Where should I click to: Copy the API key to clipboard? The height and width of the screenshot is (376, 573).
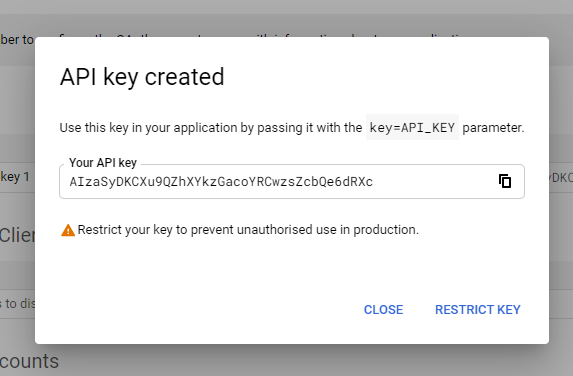coord(505,181)
